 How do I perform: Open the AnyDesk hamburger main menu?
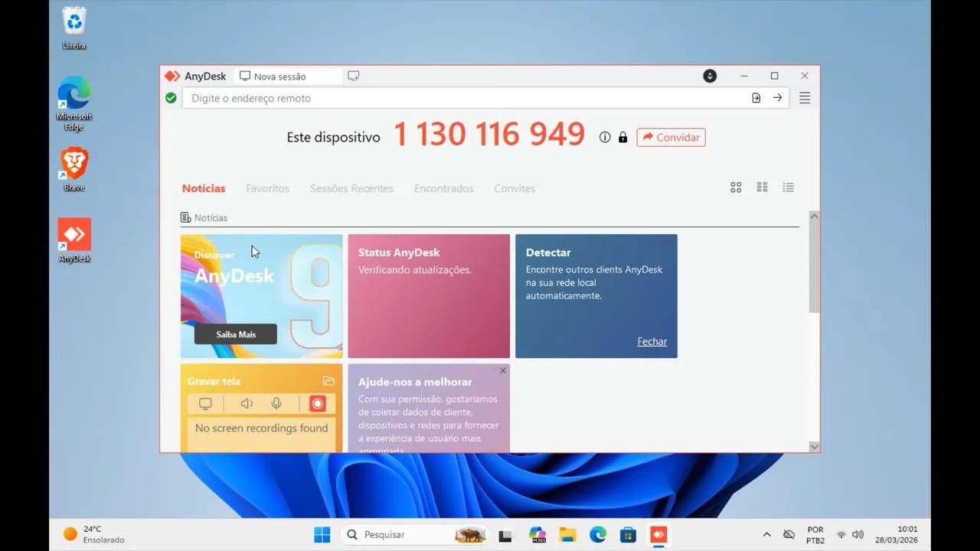coord(805,98)
